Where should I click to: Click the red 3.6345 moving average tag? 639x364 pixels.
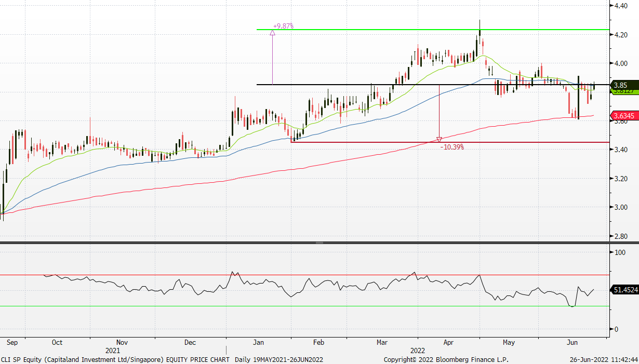pyautogui.click(x=625, y=116)
